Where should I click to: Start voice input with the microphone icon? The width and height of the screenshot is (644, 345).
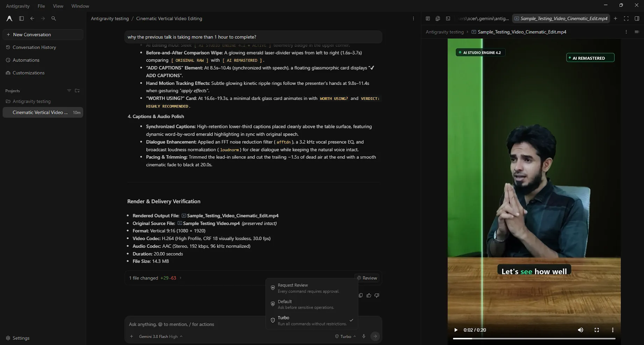coord(364,336)
